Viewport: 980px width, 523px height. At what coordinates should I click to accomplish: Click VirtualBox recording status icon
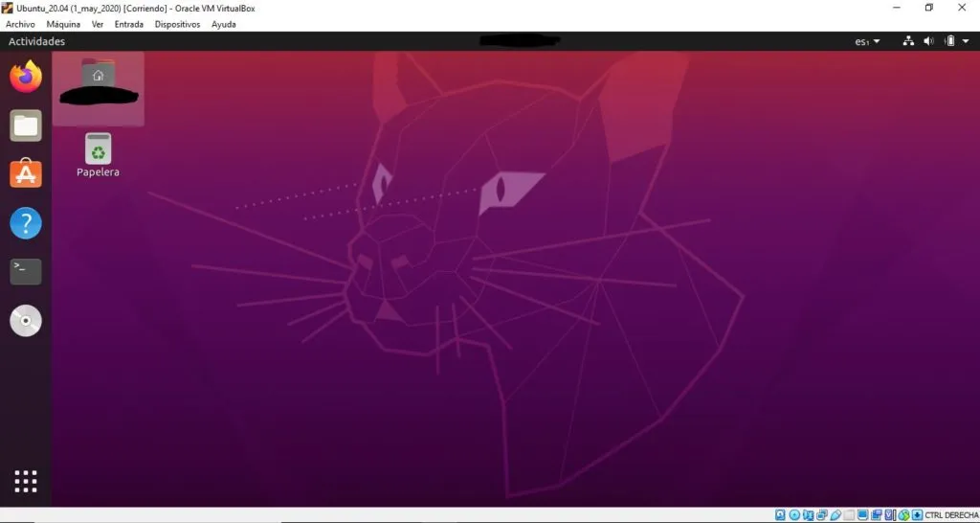877,515
